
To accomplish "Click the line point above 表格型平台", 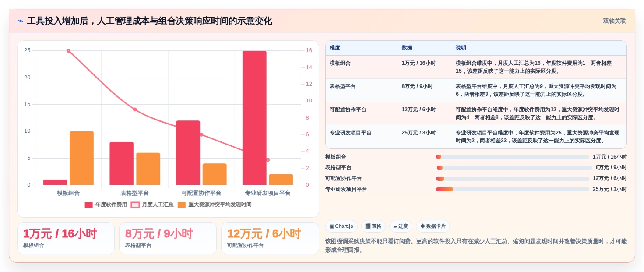I will tap(135, 110).
